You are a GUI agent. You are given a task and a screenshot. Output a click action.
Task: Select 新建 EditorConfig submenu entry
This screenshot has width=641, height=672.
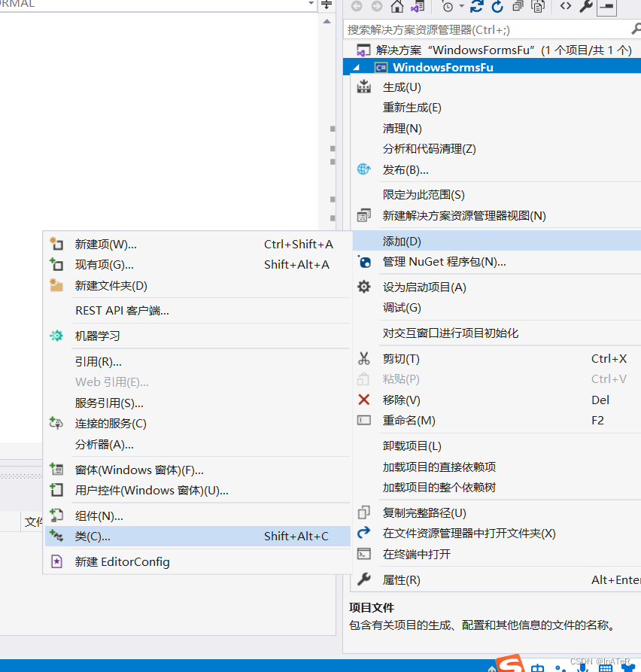point(198,562)
